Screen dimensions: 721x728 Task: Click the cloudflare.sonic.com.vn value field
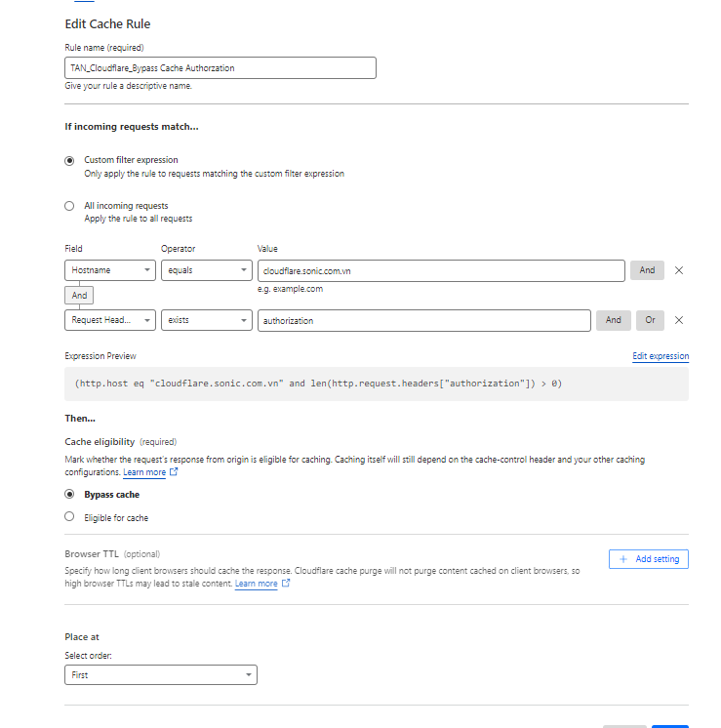coord(441,270)
